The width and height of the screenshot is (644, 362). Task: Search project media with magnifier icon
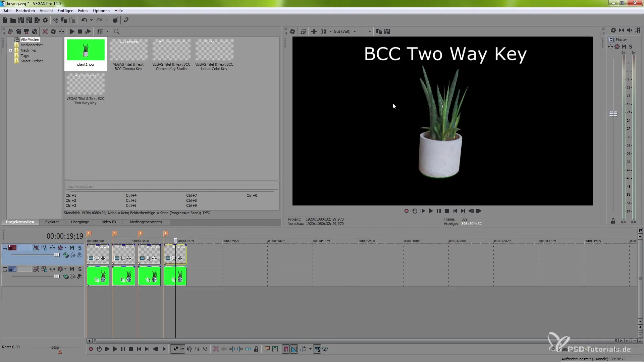tap(117, 32)
